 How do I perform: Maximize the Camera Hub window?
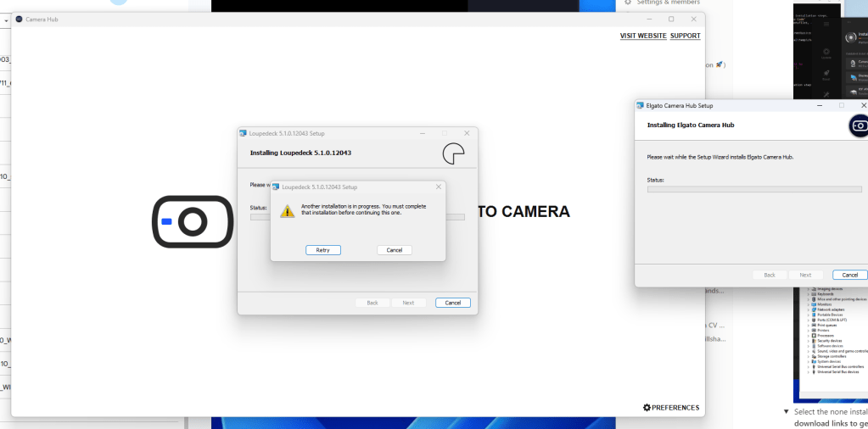[671, 19]
